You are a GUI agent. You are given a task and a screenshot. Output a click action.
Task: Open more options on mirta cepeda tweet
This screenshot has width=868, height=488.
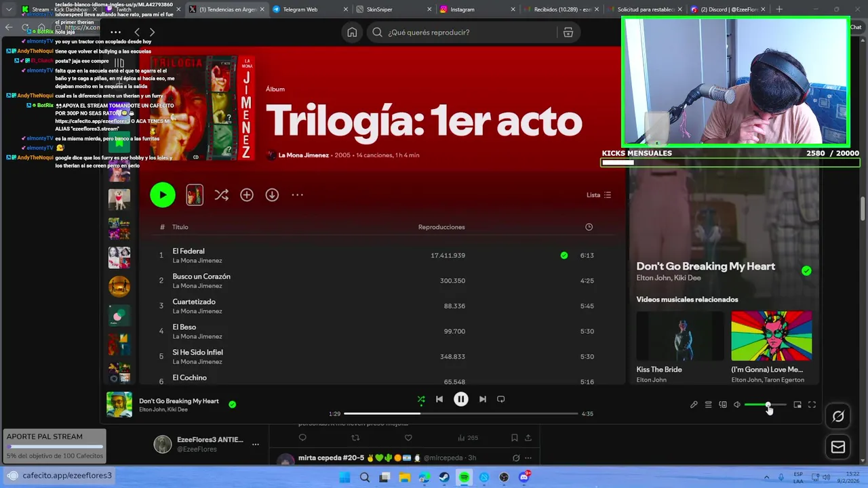tap(528, 458)
